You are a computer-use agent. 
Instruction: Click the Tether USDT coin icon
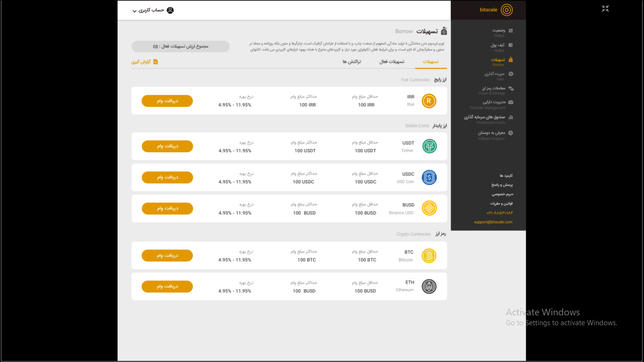(429, 146)
